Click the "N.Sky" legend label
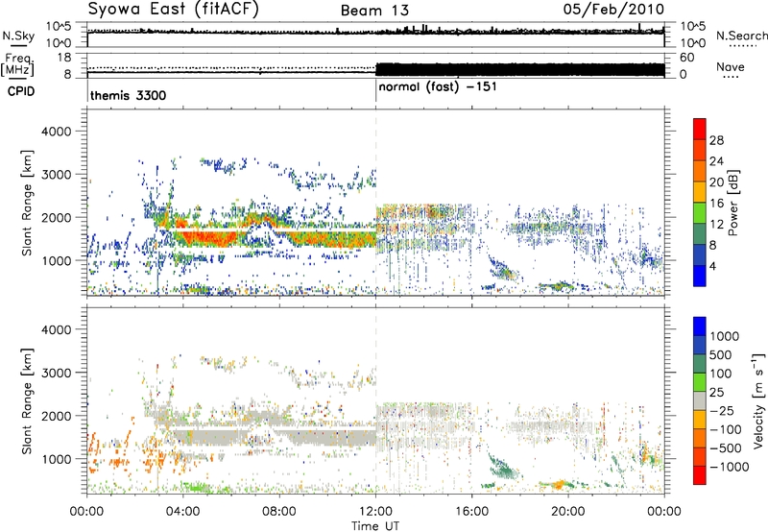The image size is (768, 532). [18, 36]
